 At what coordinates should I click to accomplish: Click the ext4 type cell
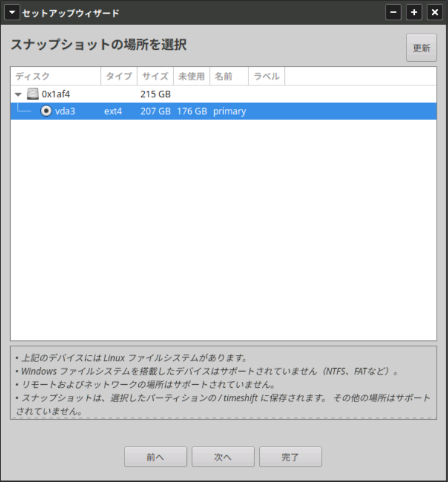click(113, 111)
